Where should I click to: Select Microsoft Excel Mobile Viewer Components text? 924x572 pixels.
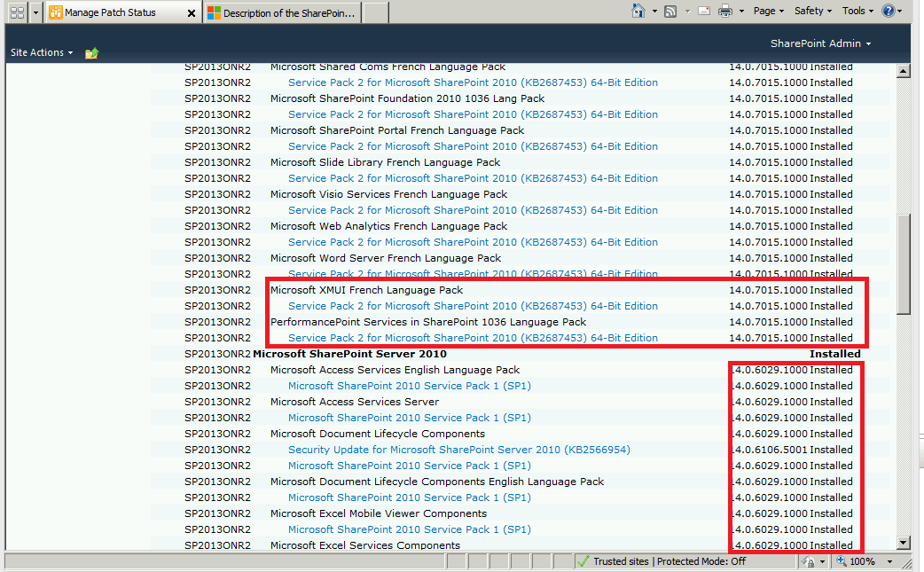(379, 513)
